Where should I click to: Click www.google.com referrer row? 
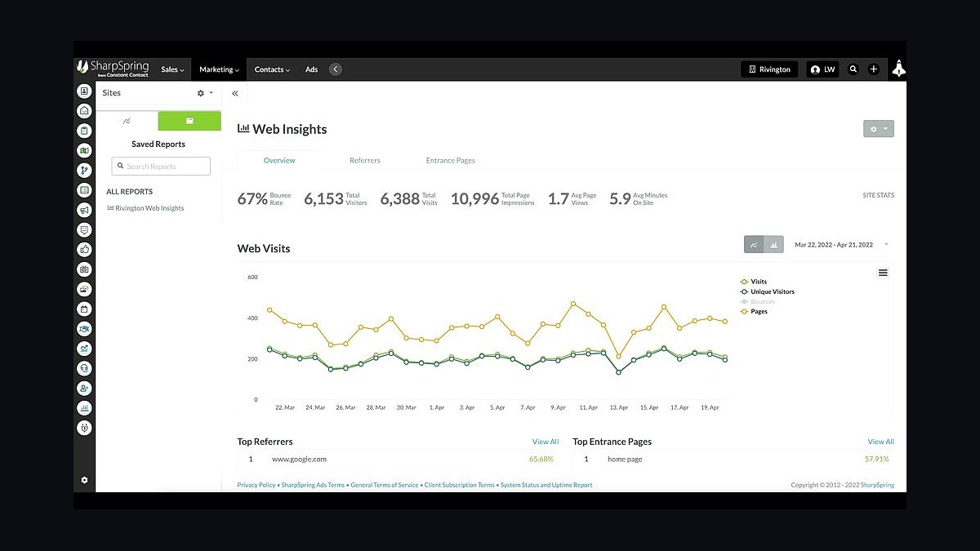click(x=399, y=460)
